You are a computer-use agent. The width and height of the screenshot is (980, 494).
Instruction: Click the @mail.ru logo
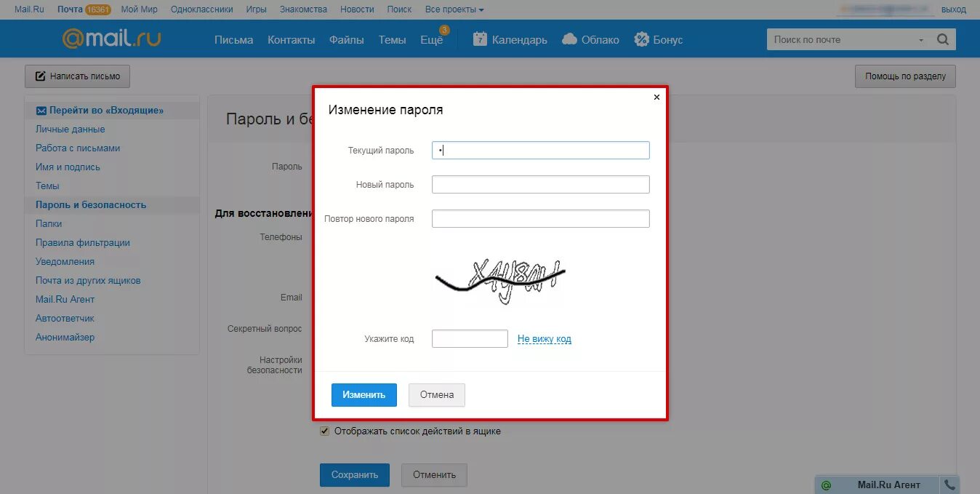click(x=110, y=38)
